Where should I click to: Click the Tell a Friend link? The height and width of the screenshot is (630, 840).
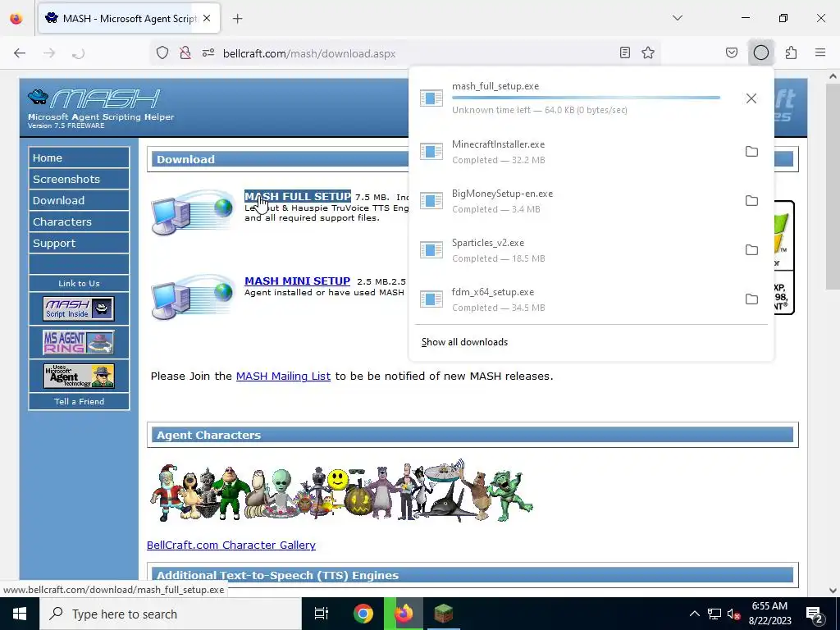[79, 401]
